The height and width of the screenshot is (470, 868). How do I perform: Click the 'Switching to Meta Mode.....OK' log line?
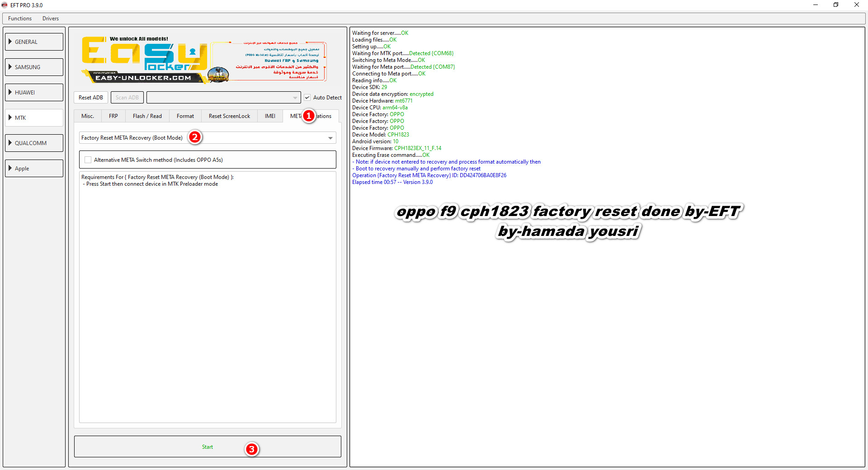tap(388, 60)
